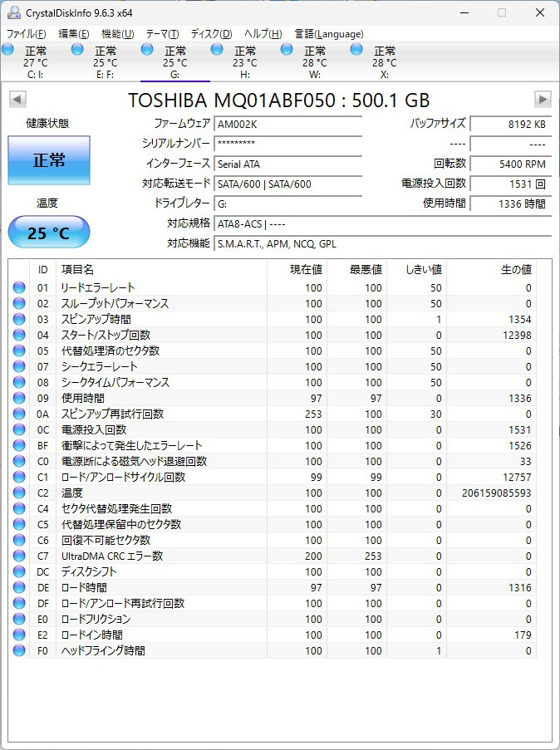This screenshot has height=750, width=560.
Task: Click status icon of row 0A スピンアップ再試行回数
Action: 19,414
